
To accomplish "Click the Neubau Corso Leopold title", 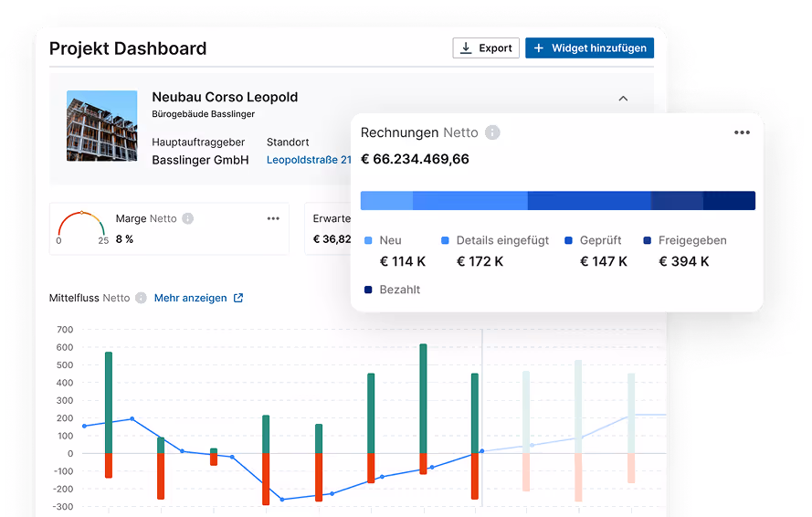I will 225,97.
